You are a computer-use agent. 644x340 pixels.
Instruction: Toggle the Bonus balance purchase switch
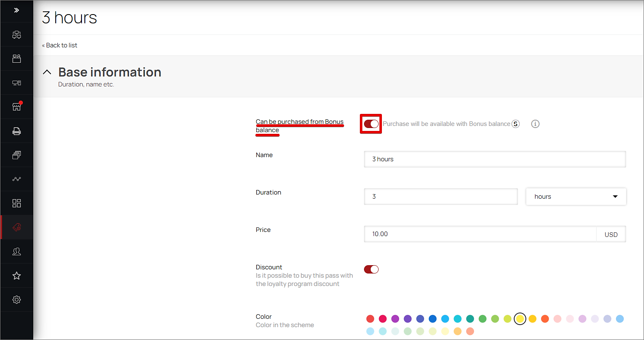point(371,124)
